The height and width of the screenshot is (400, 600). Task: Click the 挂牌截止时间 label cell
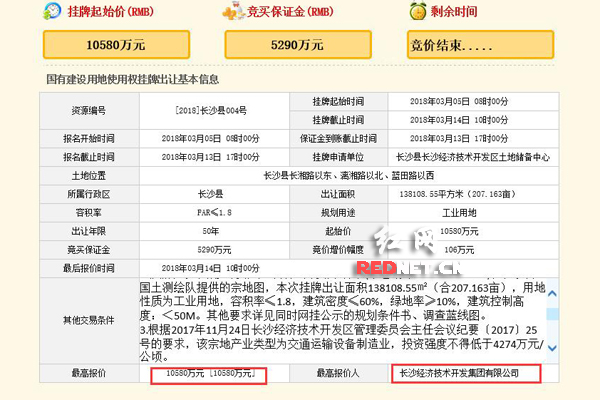pyautogui.click(x=339, y=120)
